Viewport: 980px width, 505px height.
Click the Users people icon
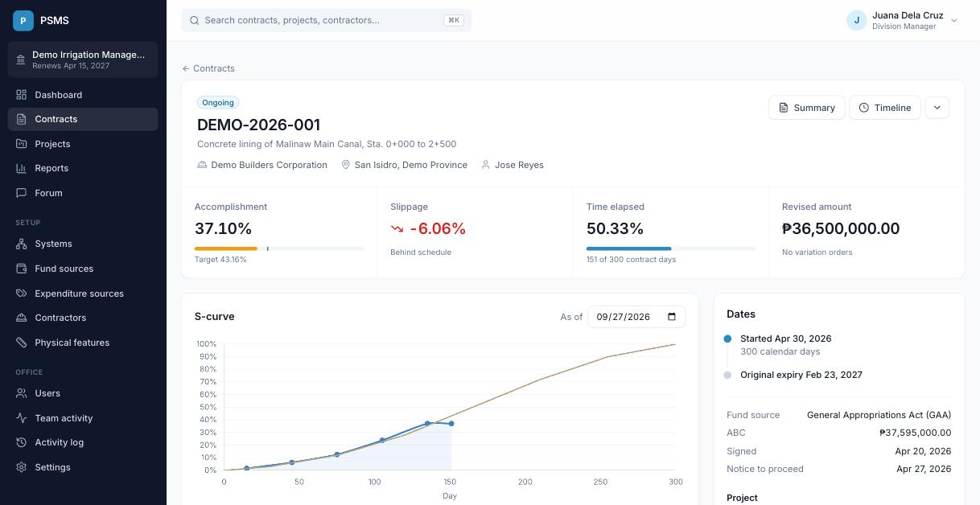coord(22,393)
